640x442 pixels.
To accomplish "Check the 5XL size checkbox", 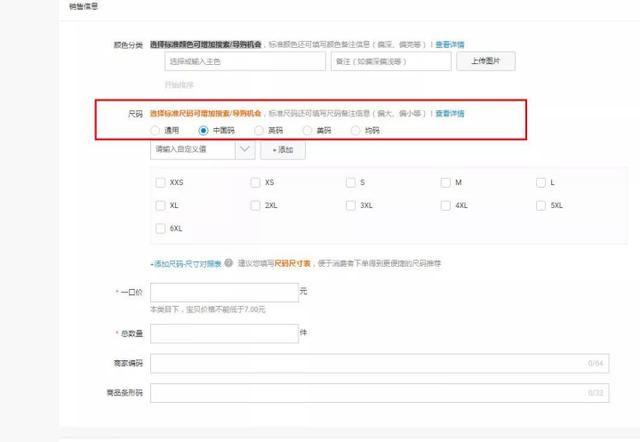I will [541, 205].
